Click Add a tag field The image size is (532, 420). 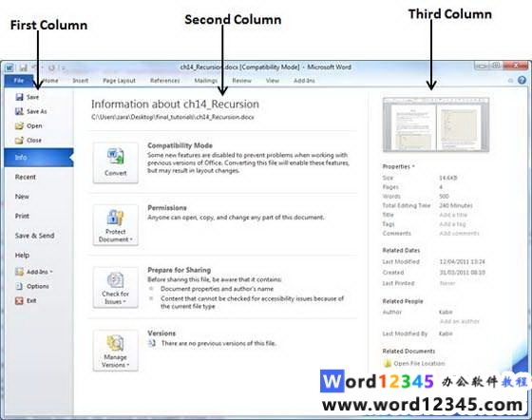(x=452, y=224)
